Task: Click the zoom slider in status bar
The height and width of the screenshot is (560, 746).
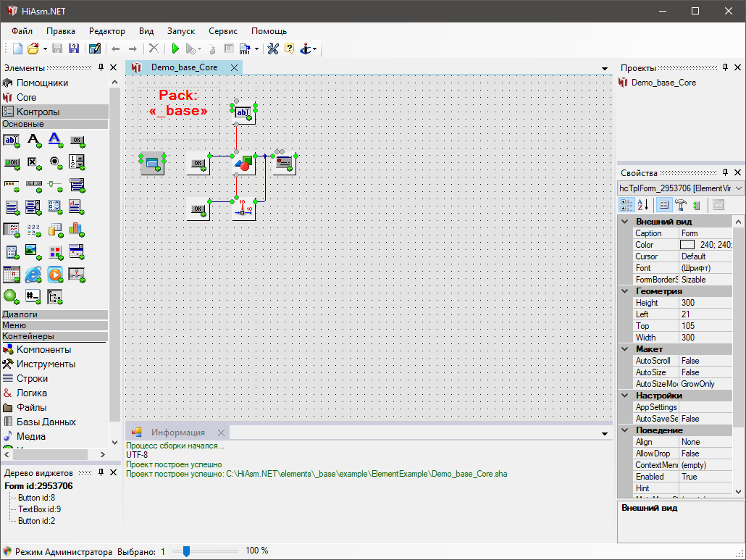Action: tap(186, 551)
